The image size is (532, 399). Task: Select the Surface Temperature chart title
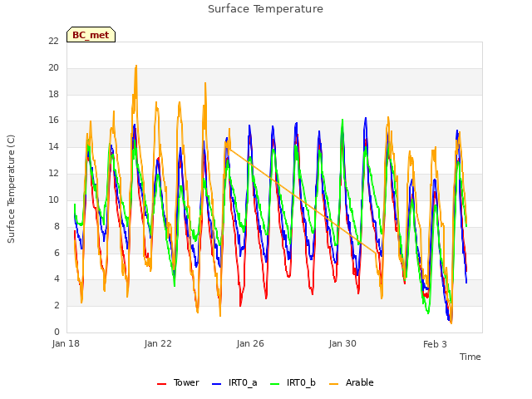tap(265, 9)
